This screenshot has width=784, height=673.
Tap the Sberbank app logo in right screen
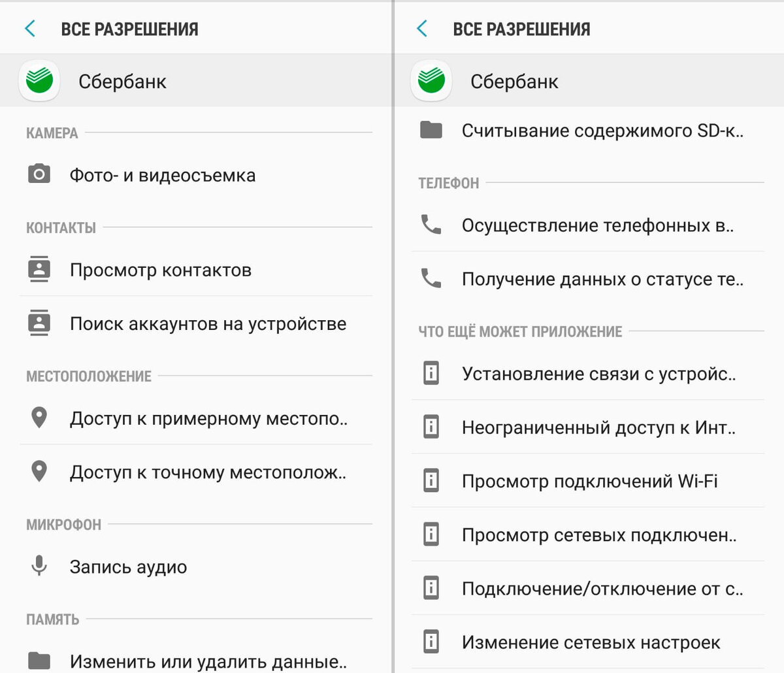point(431,81)
